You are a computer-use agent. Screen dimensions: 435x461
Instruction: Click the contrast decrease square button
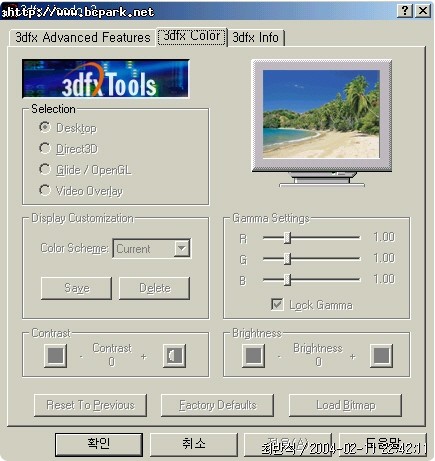(x=55, y=356)
